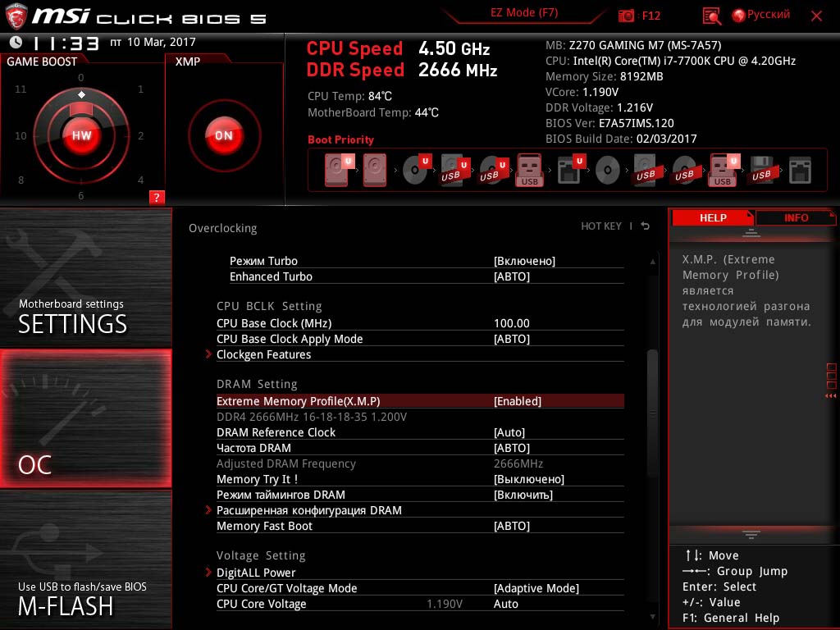This screenshot has height=630, width=840.
Task: Switch to the INFO tab
Action: pyautogui.click(x=796, y=217)
